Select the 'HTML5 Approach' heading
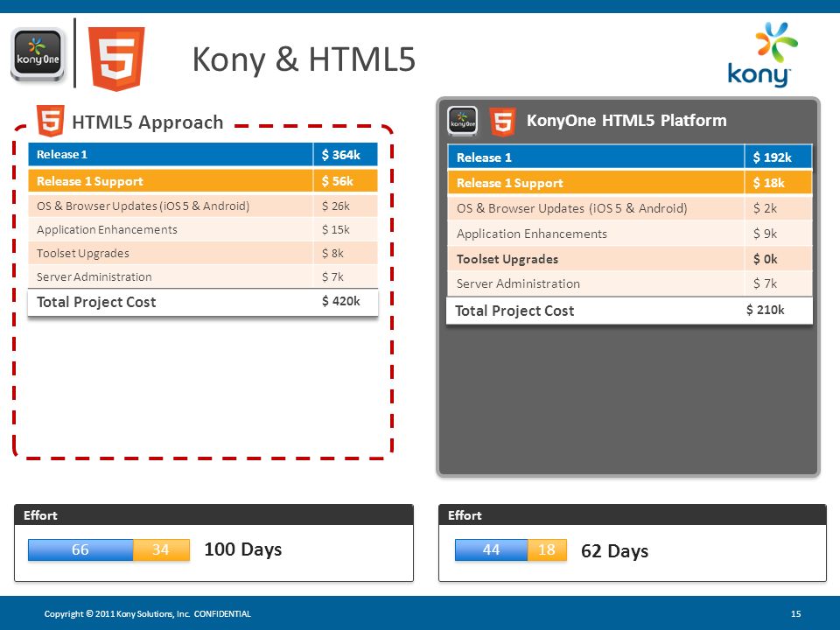The image size is (840, 630). click(x=147, y=122)
